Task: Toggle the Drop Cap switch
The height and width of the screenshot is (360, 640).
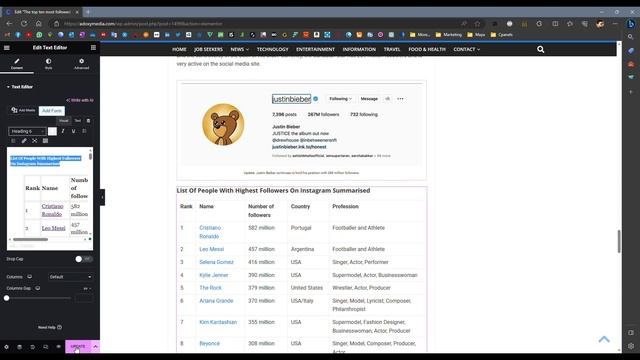Action: coord(84,259)
